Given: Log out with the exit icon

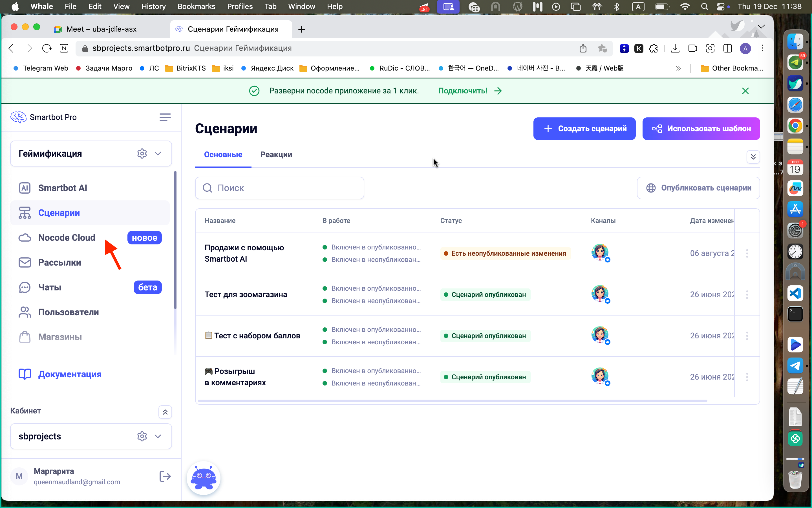Looking at the screenshot, I should (x=165, y=476).
